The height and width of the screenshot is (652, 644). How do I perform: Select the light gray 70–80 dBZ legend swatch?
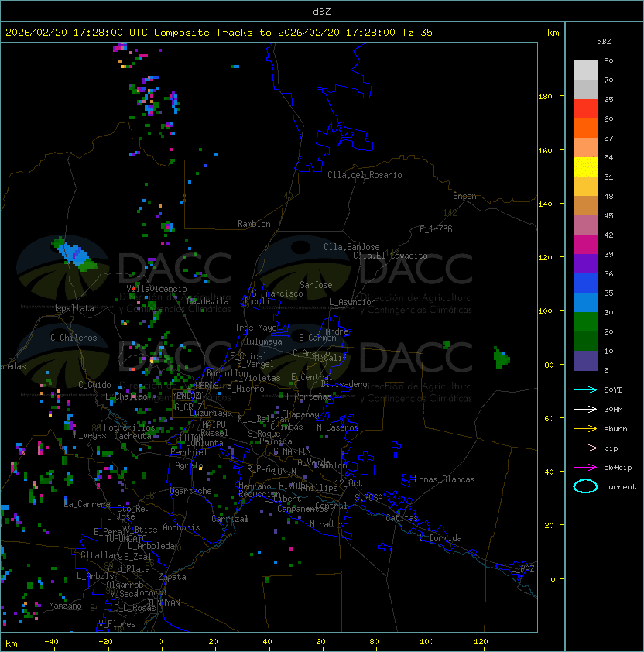pos(585,70)
